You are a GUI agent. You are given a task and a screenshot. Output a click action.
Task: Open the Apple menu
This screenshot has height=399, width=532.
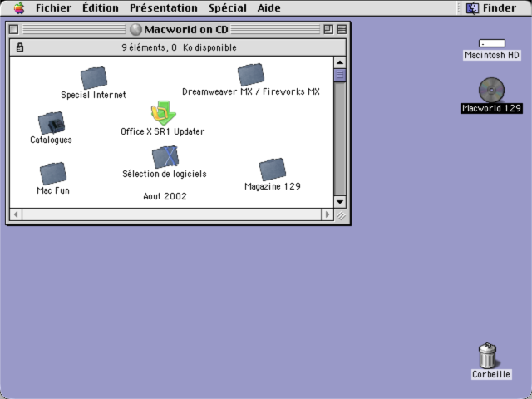(x=19, y=7)
